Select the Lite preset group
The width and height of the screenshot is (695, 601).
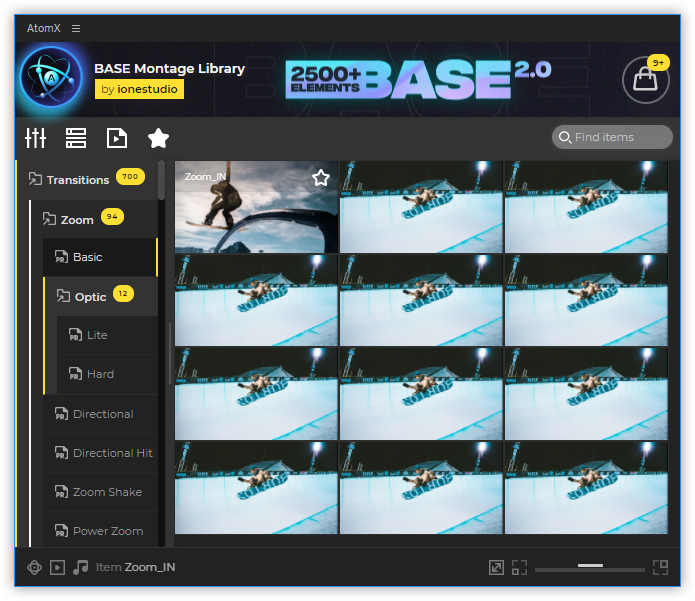click(x=107, y=335)
